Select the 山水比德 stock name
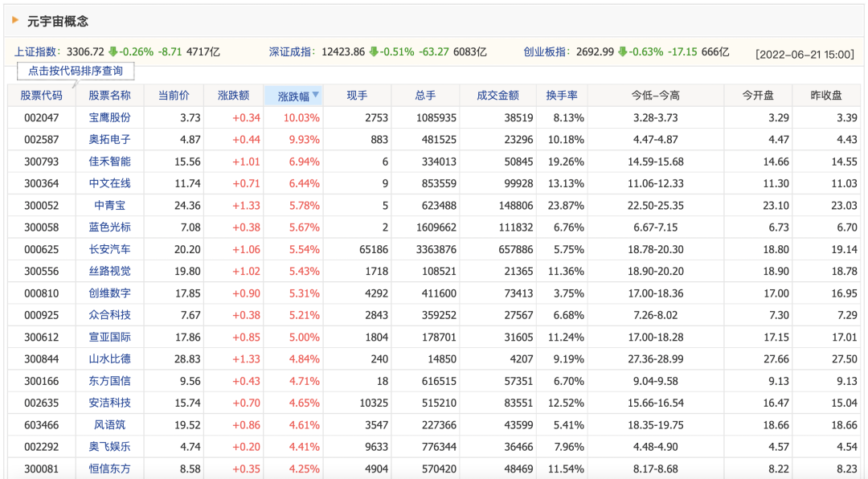This screenshot has height=479, width=868. tap(109, 358)
